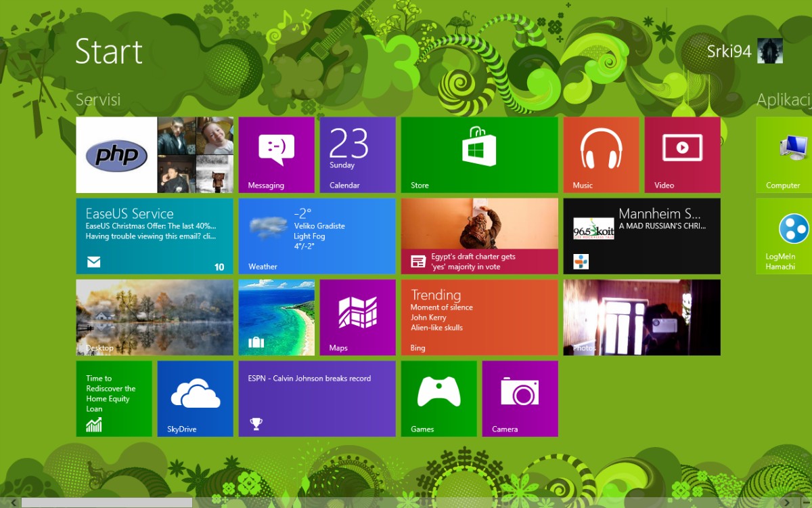Open the Mannheim S... radio tile
812x508 pixels.
tap(641, 236)
